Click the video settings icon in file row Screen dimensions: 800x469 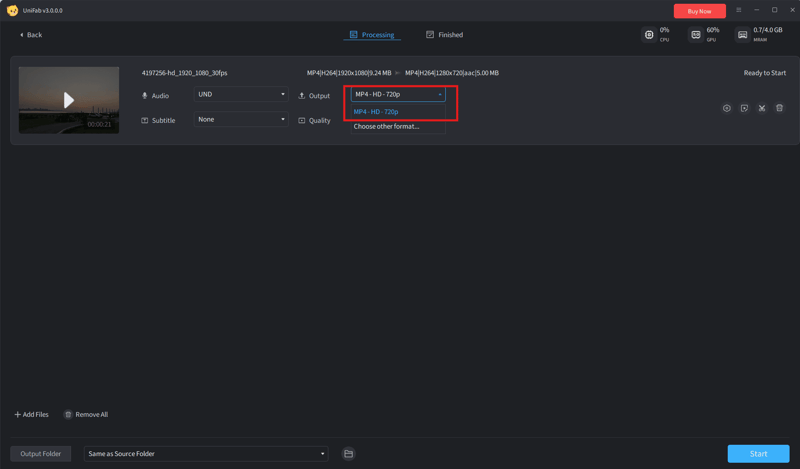727,108
